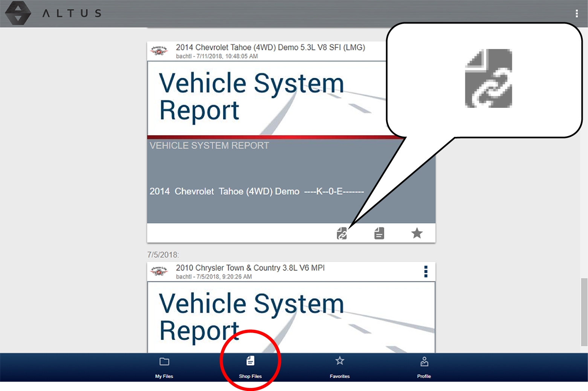This screenshot has width=588, height=391.
Task: Open the Profile tab
Action: (424, 367)
